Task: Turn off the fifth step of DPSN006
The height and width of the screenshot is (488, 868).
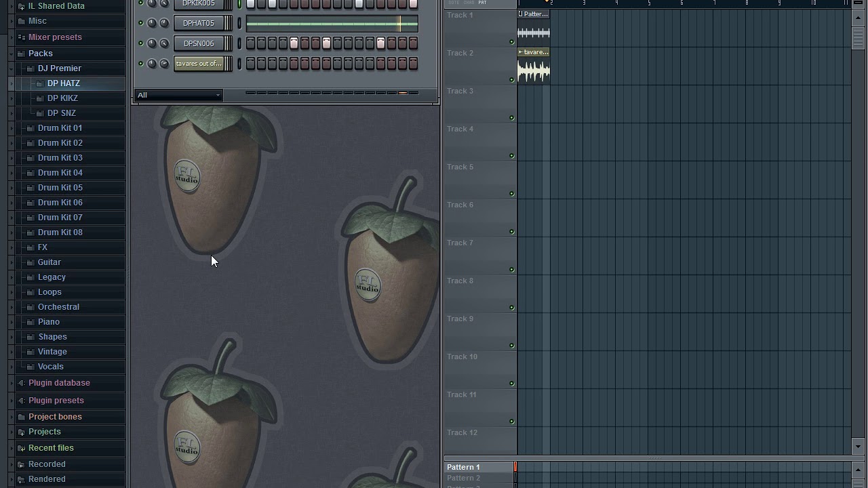Action: 294,43
